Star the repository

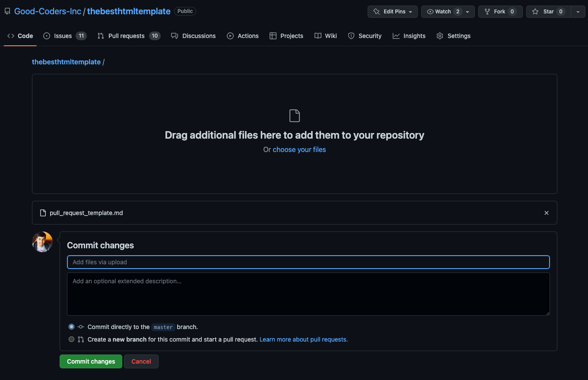tap(549, 12)
